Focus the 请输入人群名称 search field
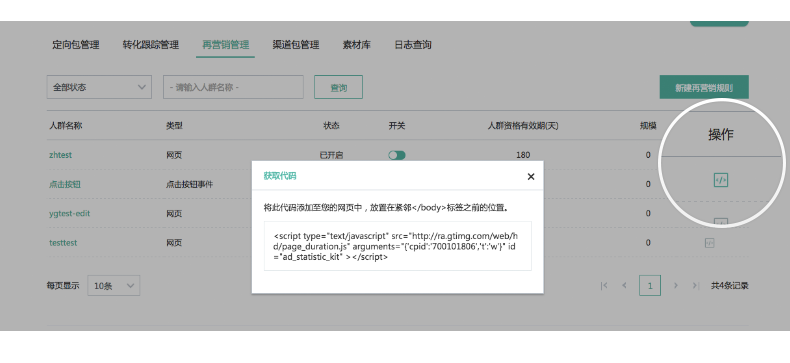Viewport: 790px width, 363px height. (x=233, y=87)
